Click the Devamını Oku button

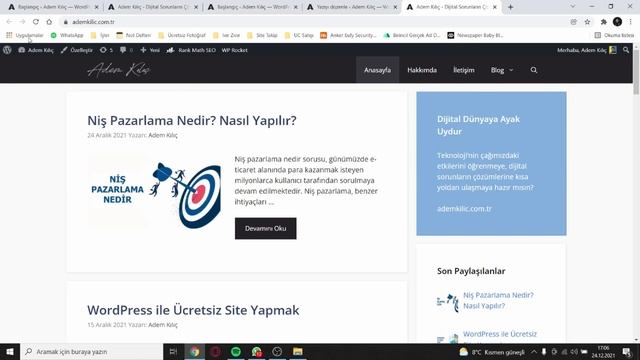(265, 228)
